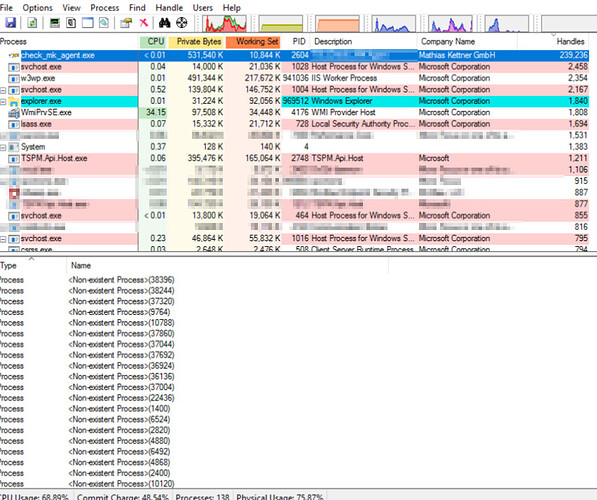
Task: Collapse the System process tree node
Action: [3, 147]
